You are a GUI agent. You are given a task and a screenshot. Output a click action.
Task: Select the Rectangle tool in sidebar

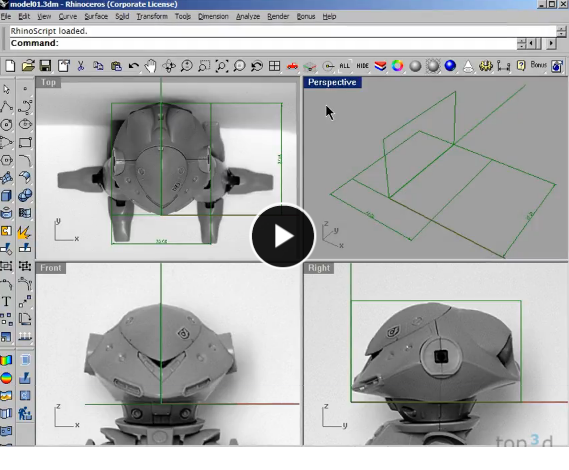coord(25,142)
